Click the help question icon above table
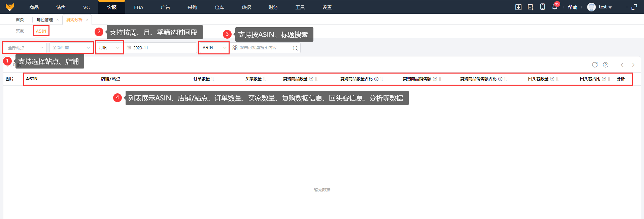Image resolution: width=644 pixels, height=219 pixels. click(606, 65)
